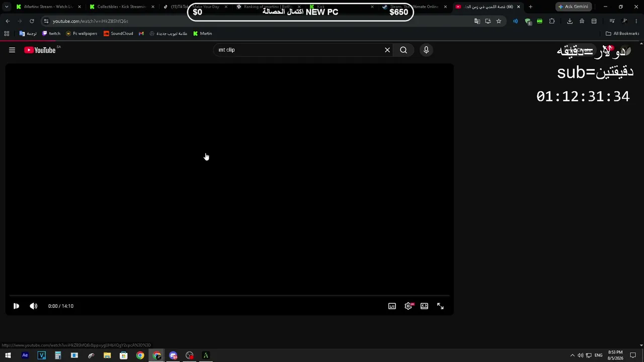Expand the tab search chevron
This screenshot has height=362, width=644.
tap(7, 7)
